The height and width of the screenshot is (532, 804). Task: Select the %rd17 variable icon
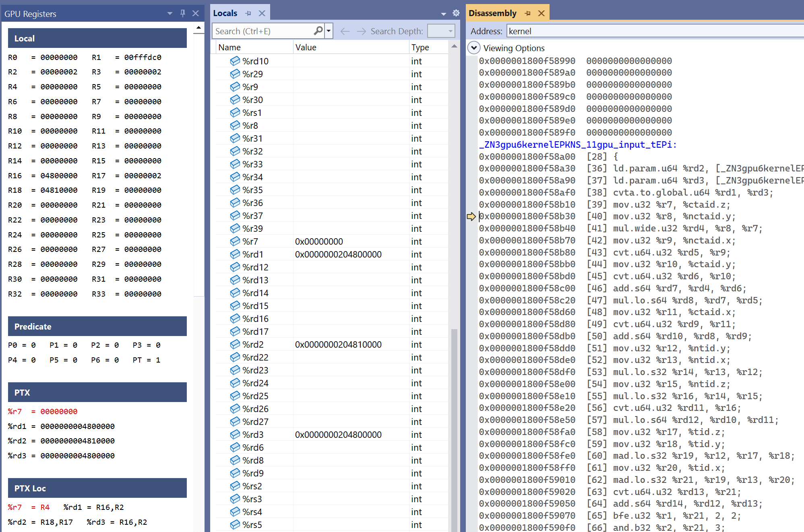click(x=235, y=331)
